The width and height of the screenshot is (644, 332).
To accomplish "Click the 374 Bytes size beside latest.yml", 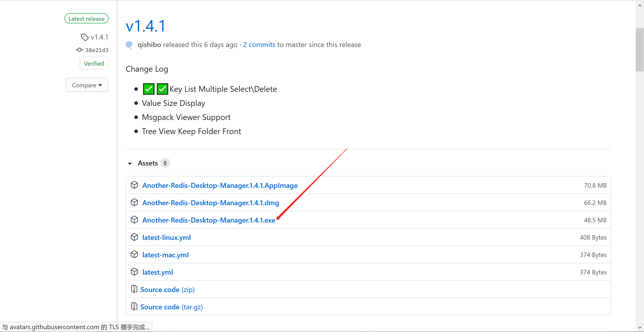I will 593,272.
